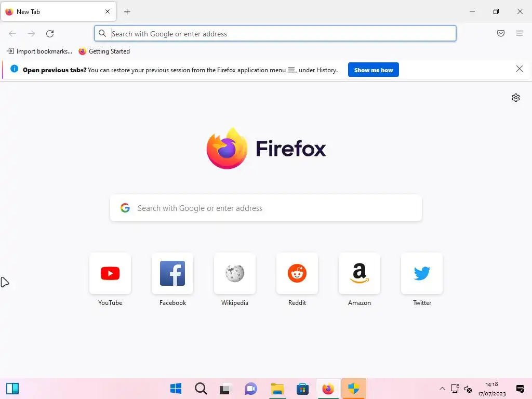Dismiss the Open previous tabs notification
This screenshot has height=399, width=532.
[519, 69]
